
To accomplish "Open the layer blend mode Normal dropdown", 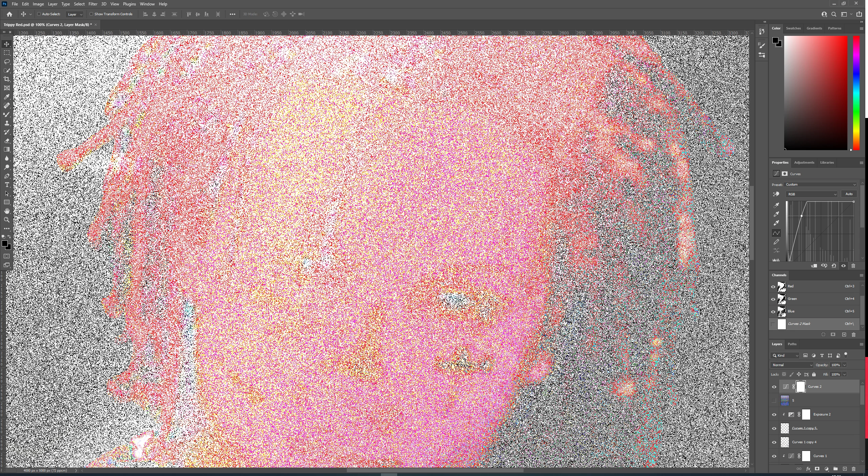I will coord(792,365).
